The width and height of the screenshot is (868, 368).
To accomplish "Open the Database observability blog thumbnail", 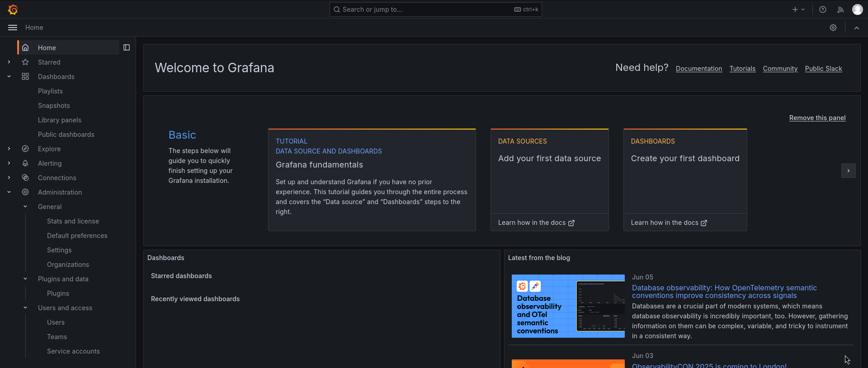I will 568,306.
